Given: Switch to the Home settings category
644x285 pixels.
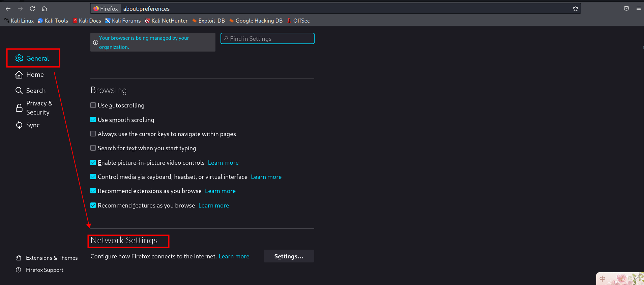Looking at the screenshot, I should [30, 74].
